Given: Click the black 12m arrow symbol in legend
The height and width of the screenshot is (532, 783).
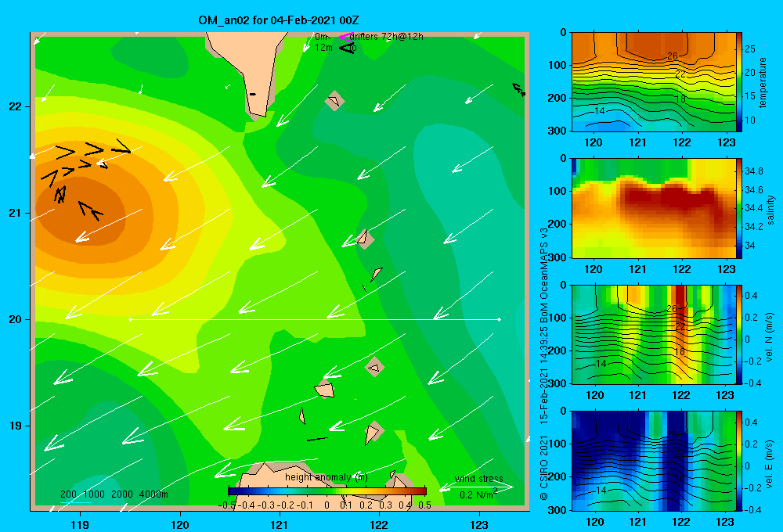Looking at the screenshot, I should click(x=347, y=49).
